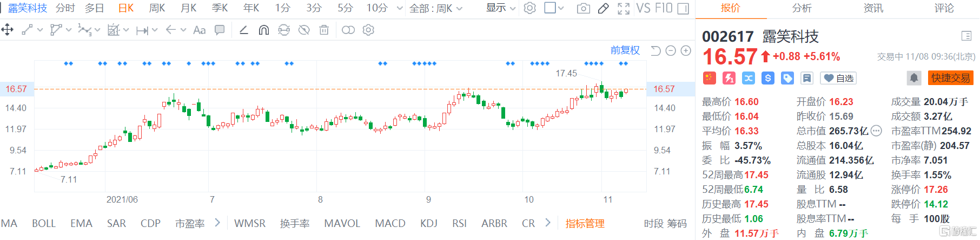Viewport: 980px width, 240px height.
Task: Delete drawings with the trash icon
Action: 324,30
